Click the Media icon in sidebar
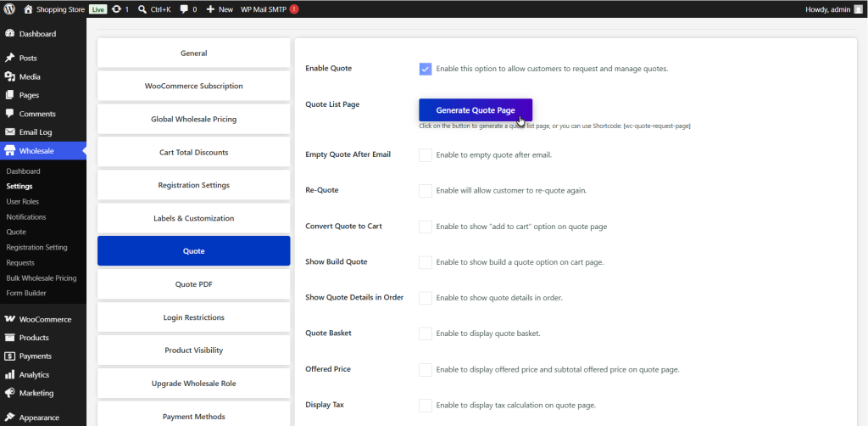The width and height of the screenshot is (868, 426). tap(9, 76)
